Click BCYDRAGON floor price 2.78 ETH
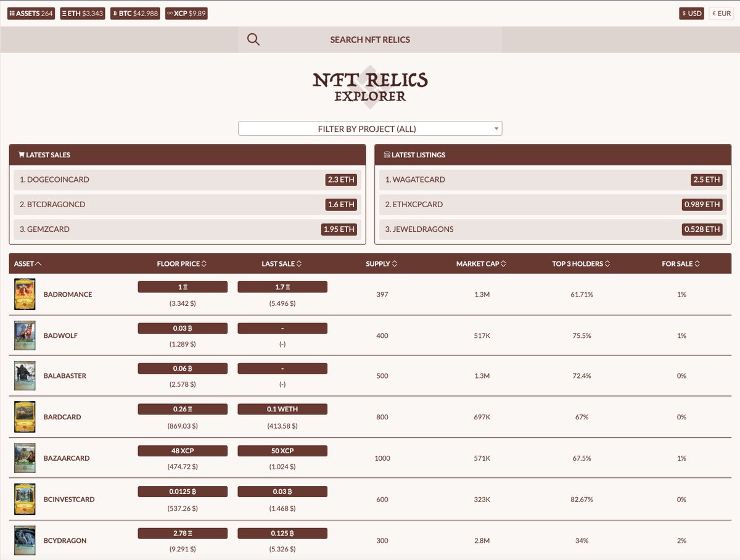 [183, 532]
